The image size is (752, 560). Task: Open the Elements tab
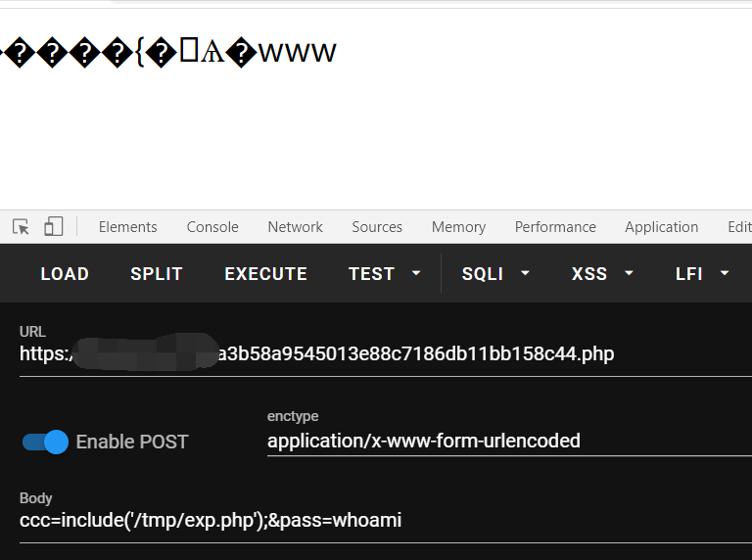coord(128,227)
